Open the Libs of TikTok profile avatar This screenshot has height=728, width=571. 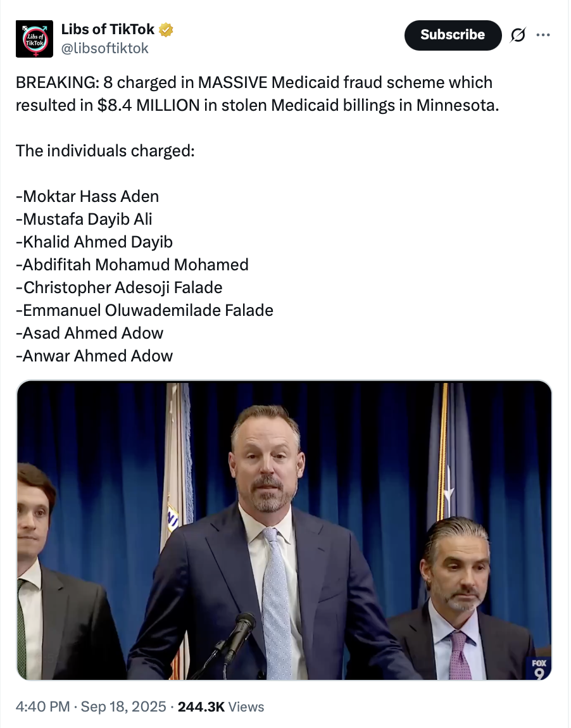point(34,39)
